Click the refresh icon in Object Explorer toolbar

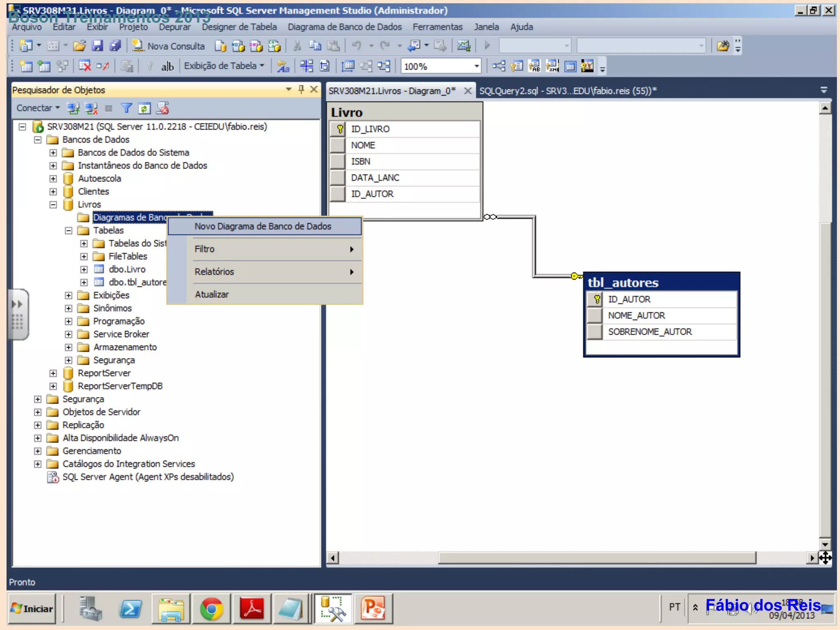click(x=144, y=108)
